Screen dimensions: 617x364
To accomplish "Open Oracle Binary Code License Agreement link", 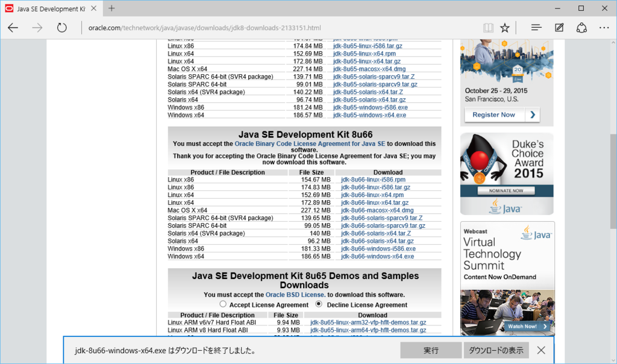I will 310,144.
